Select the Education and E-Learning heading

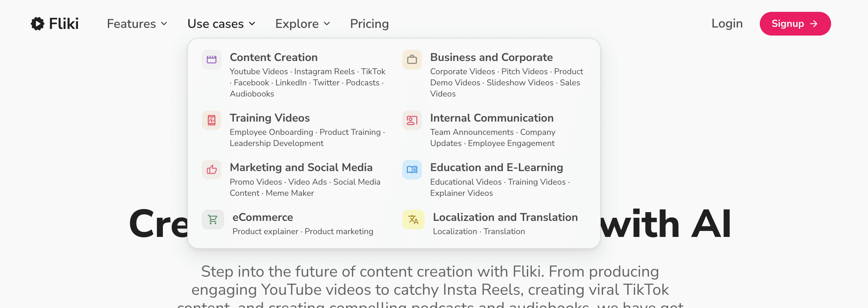pos(497,167)
